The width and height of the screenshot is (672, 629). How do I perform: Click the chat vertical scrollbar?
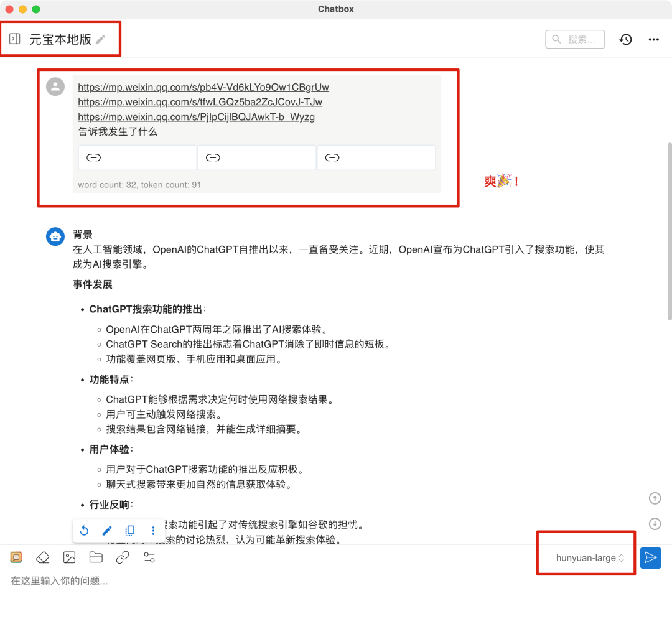click(x=670, y=231)
